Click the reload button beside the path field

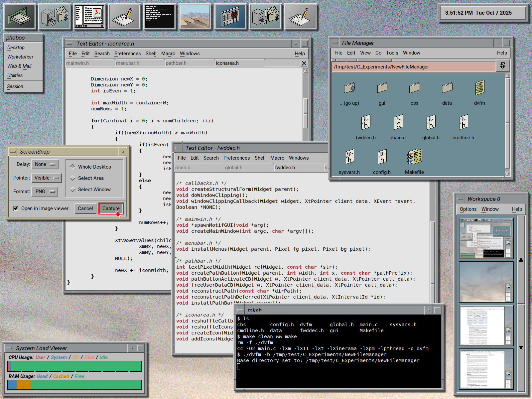pos(503,66)
